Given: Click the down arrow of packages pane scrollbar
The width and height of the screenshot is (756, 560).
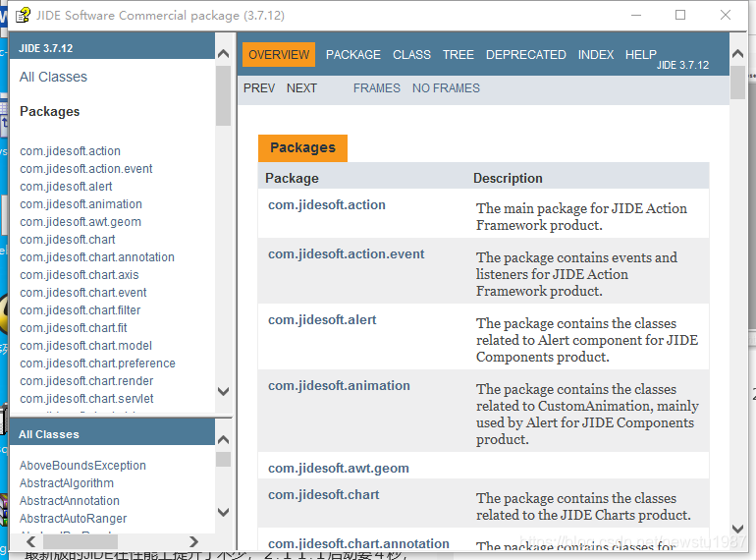Looking at the screenshot, I should 223,391.
